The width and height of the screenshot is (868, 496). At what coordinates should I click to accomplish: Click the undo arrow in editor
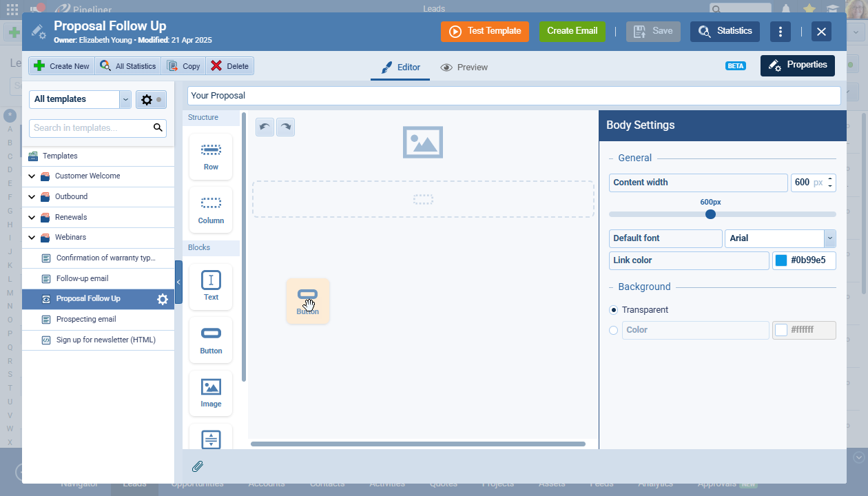click(x=265, y=127)
